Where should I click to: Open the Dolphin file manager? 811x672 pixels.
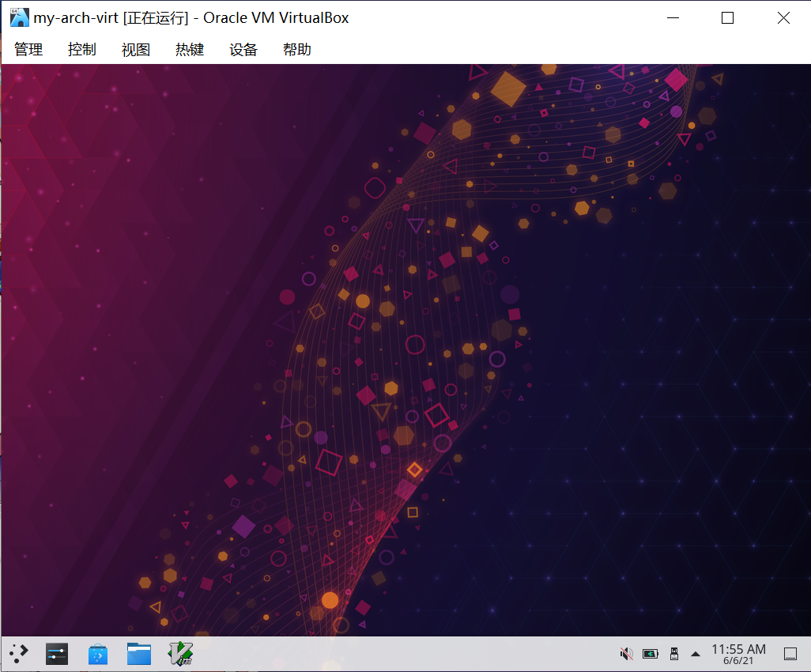tap(138, 653)
